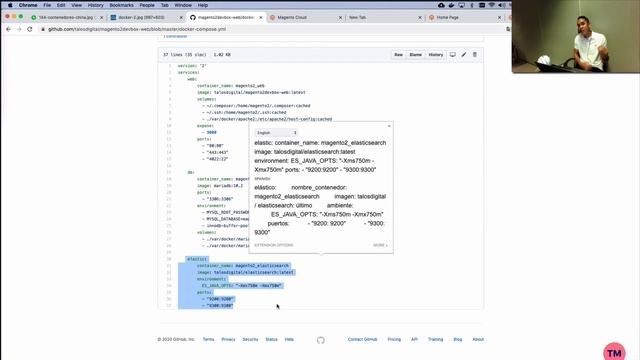This screenshot has height=360, width=640.
Task: Open the Contact GitHub footer link
Action: (x=362, y=340)
